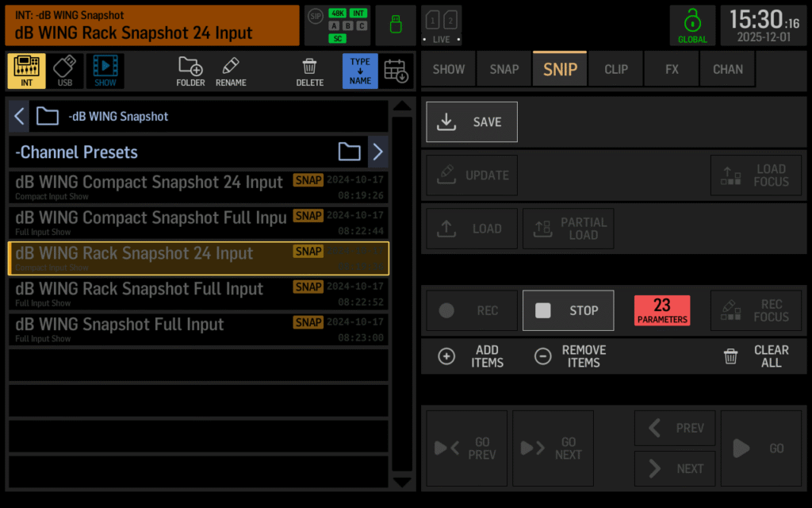
Task: Open the GLOBAL lock icon
Action: (x=692, y=25)
